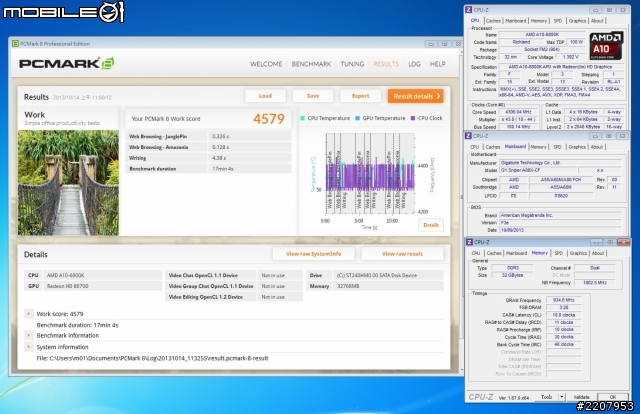Click the Save result button
The height and width of the screenshot is (414, 640).
coord(313,96)
